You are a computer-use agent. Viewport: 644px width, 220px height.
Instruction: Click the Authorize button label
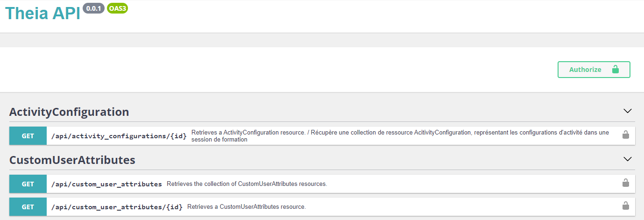[585, 70]
